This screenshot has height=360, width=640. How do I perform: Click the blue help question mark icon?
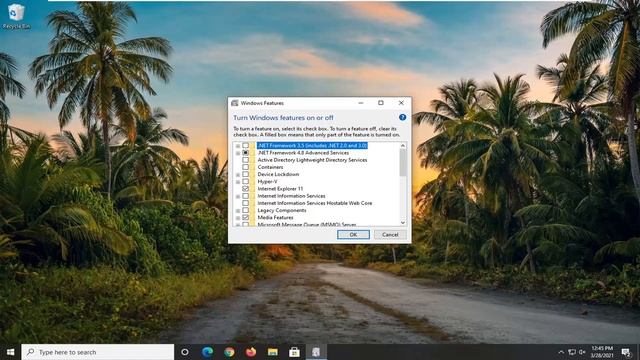pos(402,118)
